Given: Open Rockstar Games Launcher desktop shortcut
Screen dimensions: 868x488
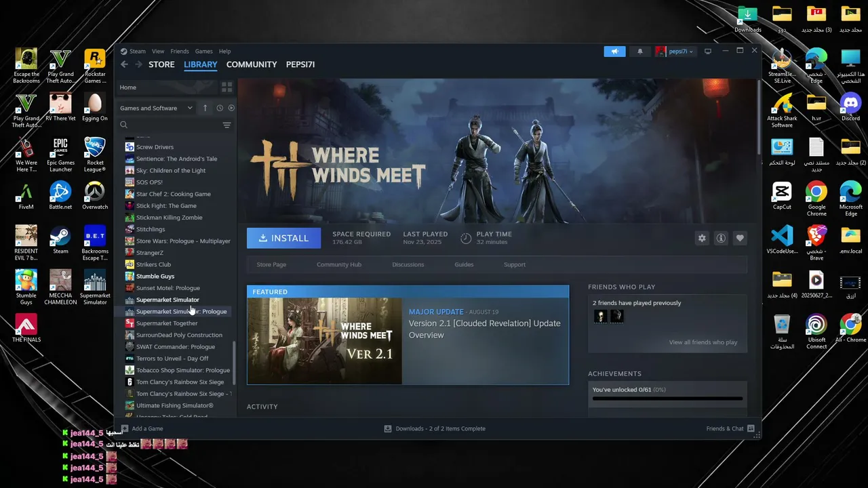Looking at the screenshot, I should 95,66.
